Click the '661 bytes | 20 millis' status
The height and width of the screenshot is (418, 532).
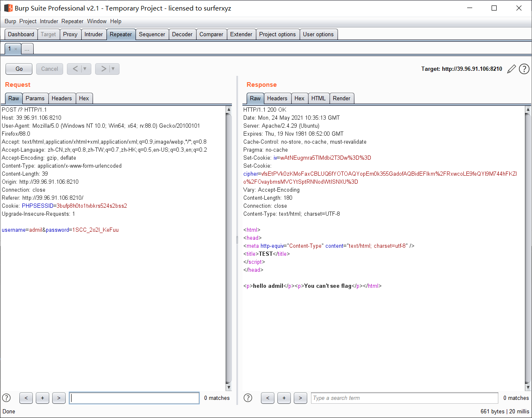point(505,412)
